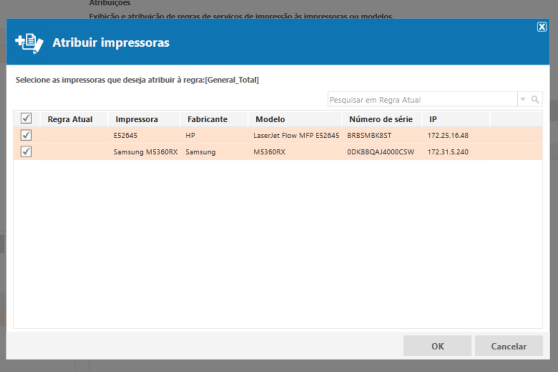Click the search magnifier icon
Screen dimensions: 558x372
(535, 99)
